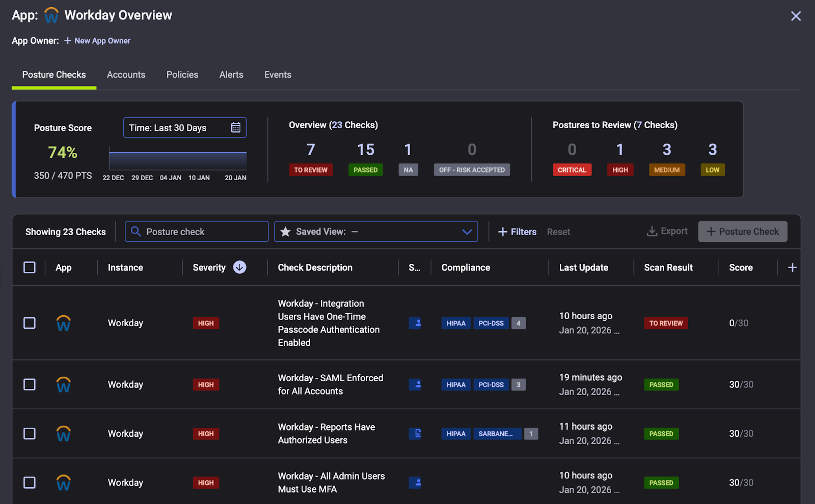The image size is (815, 504).
Task: Click the plus icon beside New App Owner
Action: click(x=67, y=41)
